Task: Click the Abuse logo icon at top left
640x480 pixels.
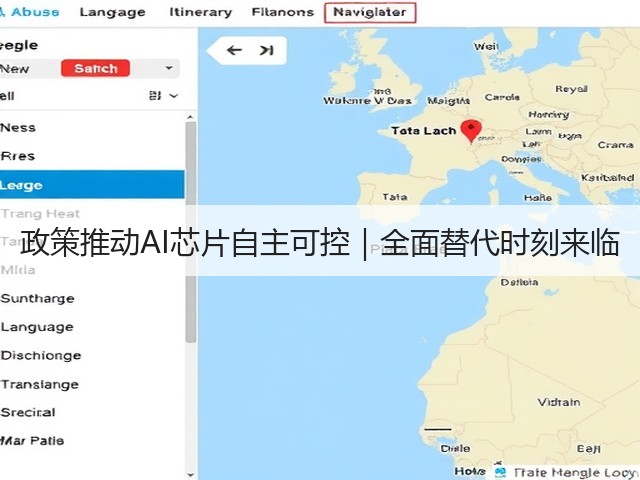Action: tap(2, 12)
